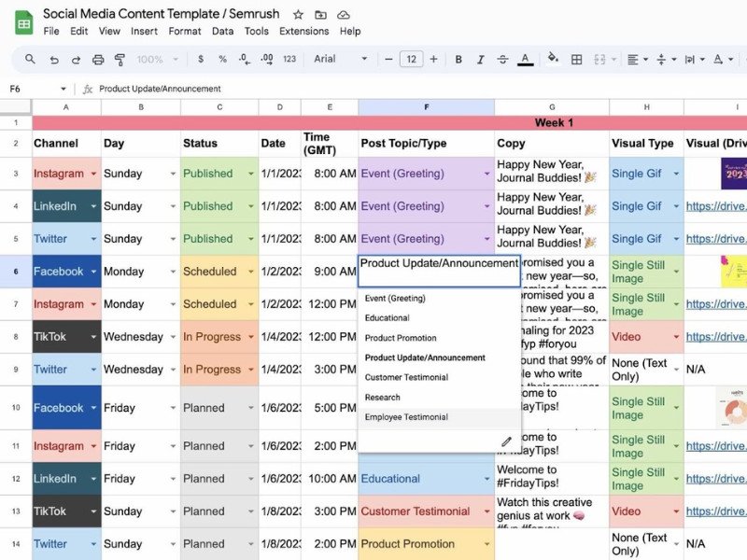
Task: Click the edit pencil in dropdown list
Action: coord(506,441)
